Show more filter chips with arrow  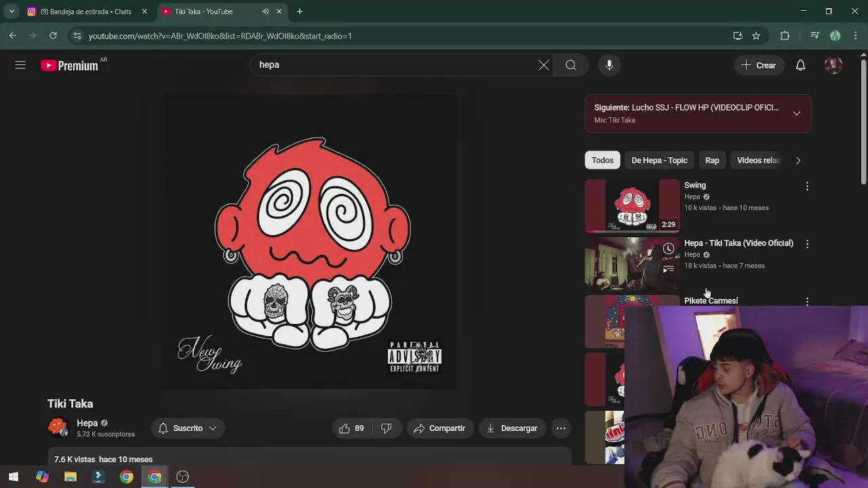798,160
